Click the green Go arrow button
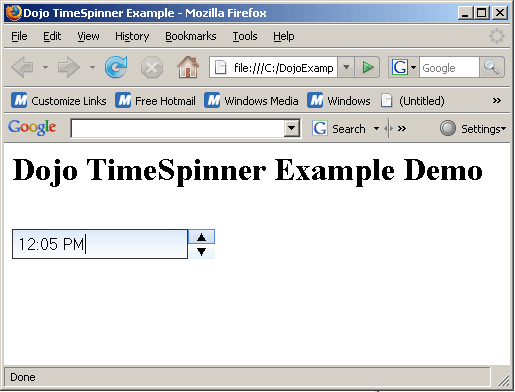The image size is (515, 392). (x=367, y=68)
